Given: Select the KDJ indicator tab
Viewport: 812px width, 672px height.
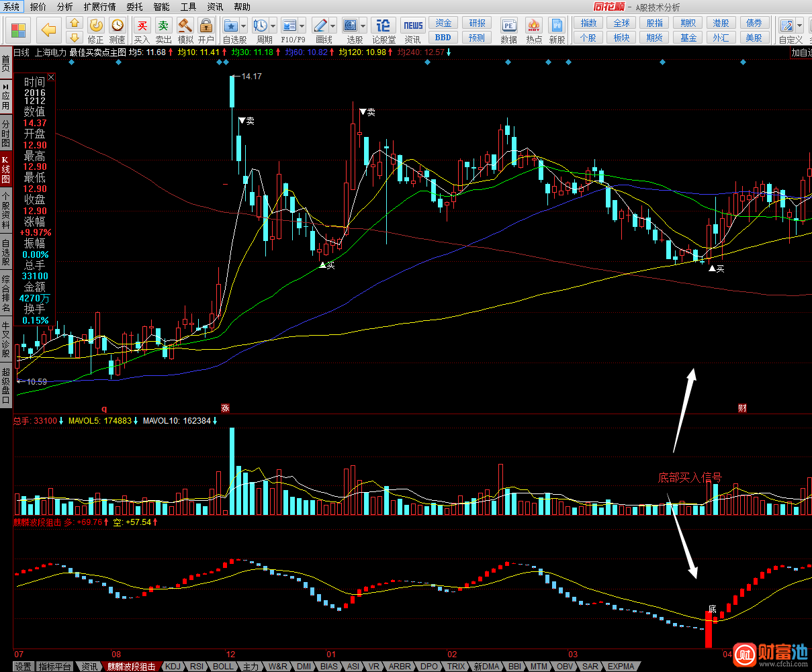Looking at the screenshot, I should point(173,667).
